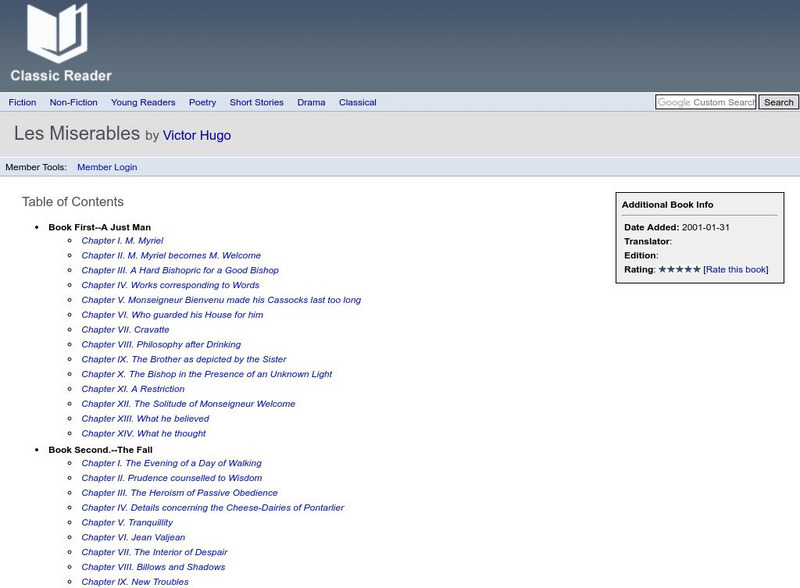
Task: Click the Date Added 2001-01-31 text
Action: click(677, 227)
